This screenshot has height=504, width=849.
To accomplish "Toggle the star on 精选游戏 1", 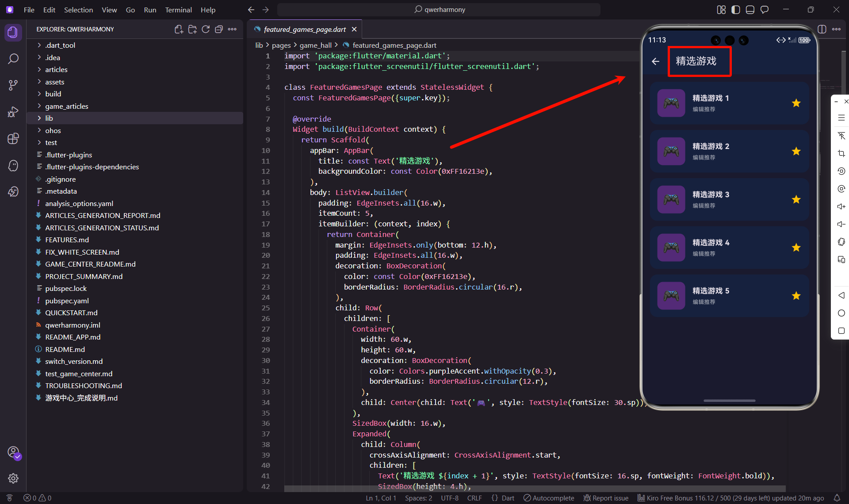I will pos(796,103).
